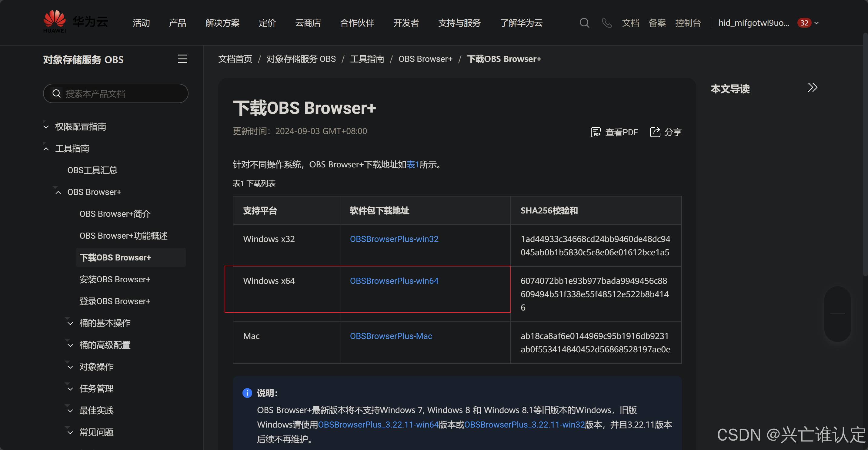
Task: Collapse the 工具指南 tree section
Action: [x=46, y=149]
